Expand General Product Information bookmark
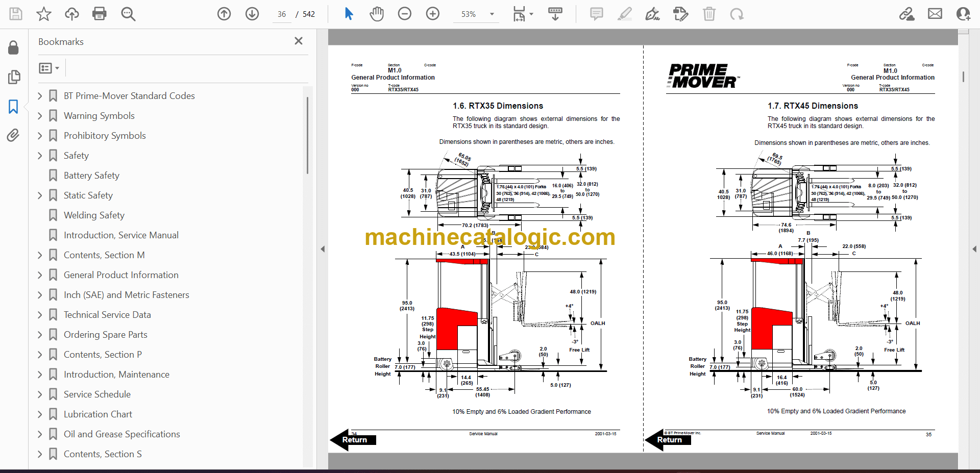Viewport: 980px width, 473px height. [40, 275]
